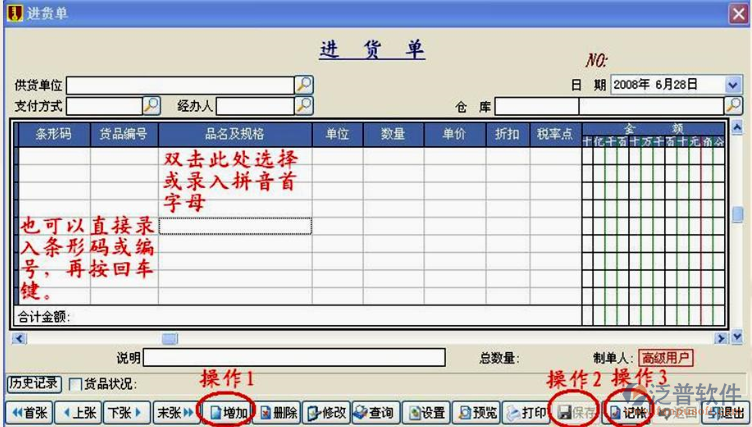Click the 进货单 title bar app icon
This screenshot has height=427, width=752.
(15, 13)
